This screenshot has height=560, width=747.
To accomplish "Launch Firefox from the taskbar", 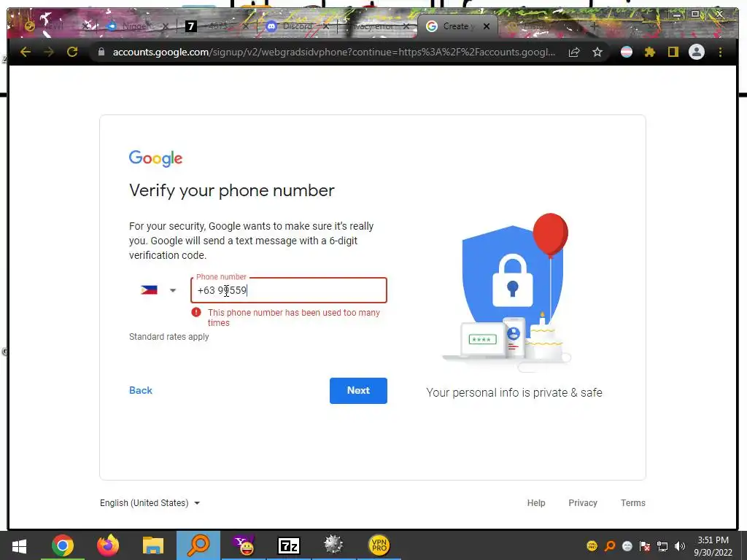I will [x=108, y=545].
